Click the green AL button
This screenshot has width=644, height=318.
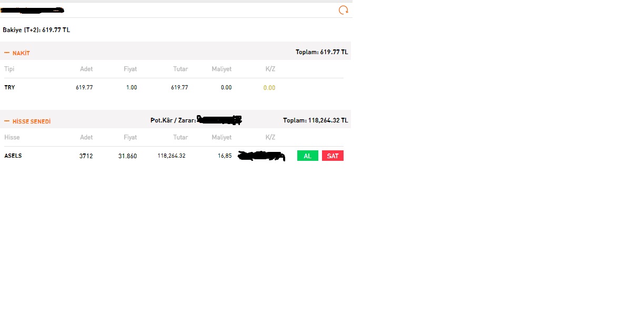[307, 156]
